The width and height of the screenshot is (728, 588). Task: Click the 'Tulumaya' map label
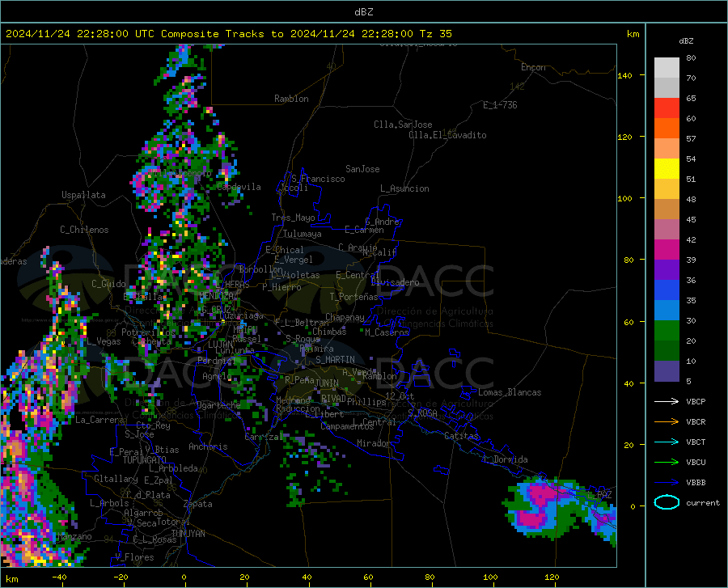[x=303, y=234]
